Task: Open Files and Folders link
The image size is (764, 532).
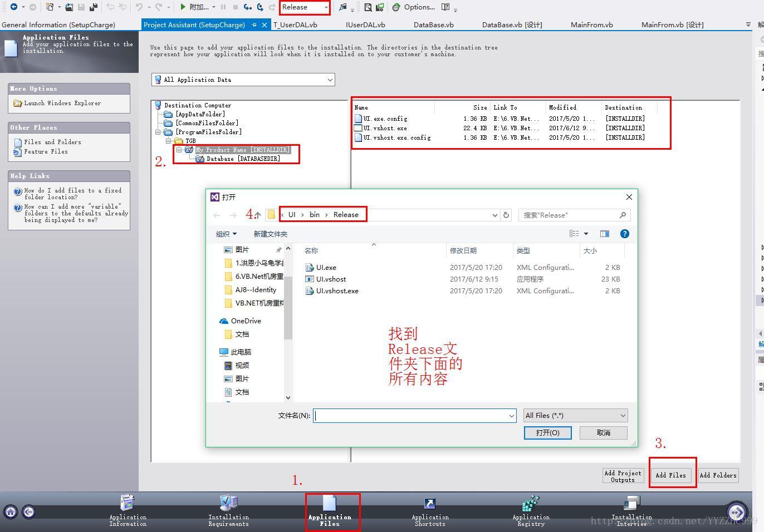Action: point(52,142)
